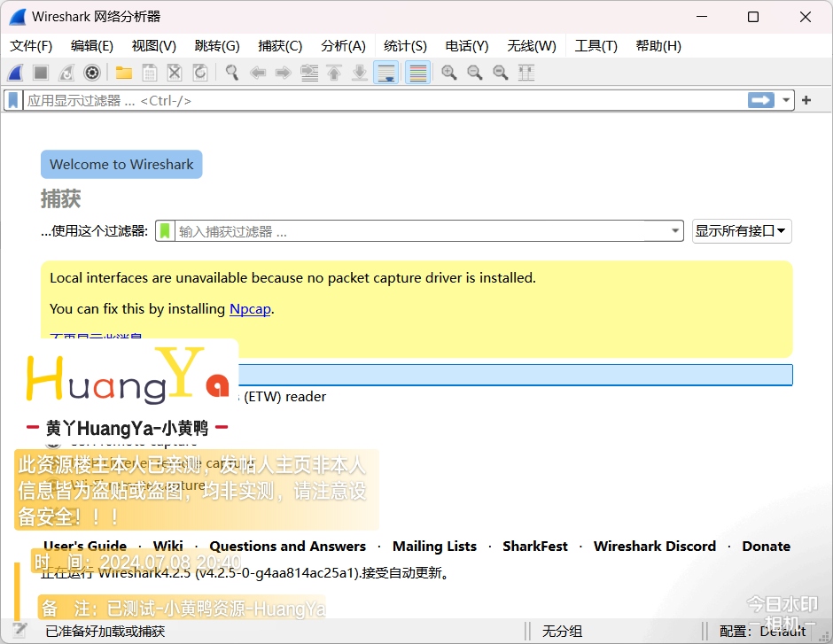
Task: Click the Welcome to Wireshark banner
Action: (x=121, y=164)
